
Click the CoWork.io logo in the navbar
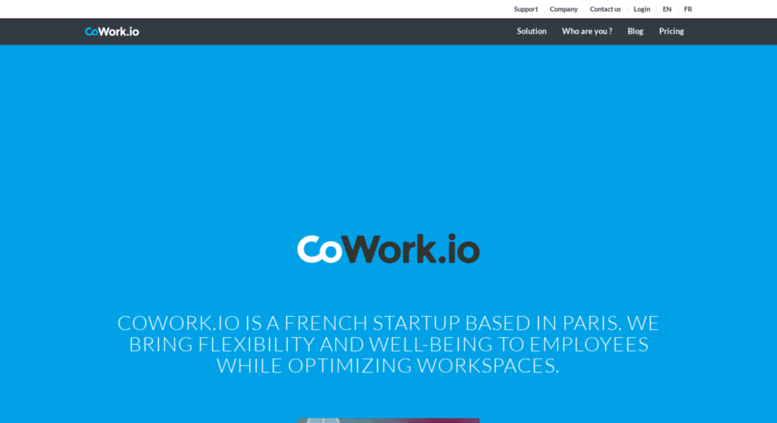pos(112,32)
